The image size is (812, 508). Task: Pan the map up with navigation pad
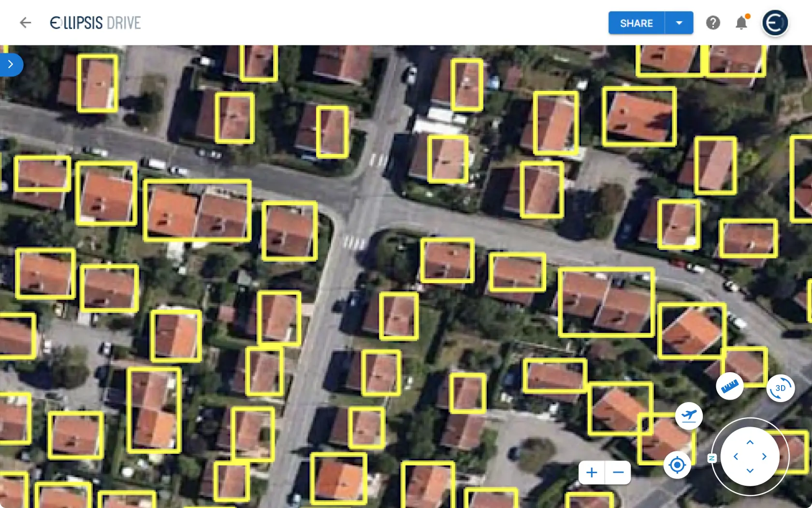point(750,442)
